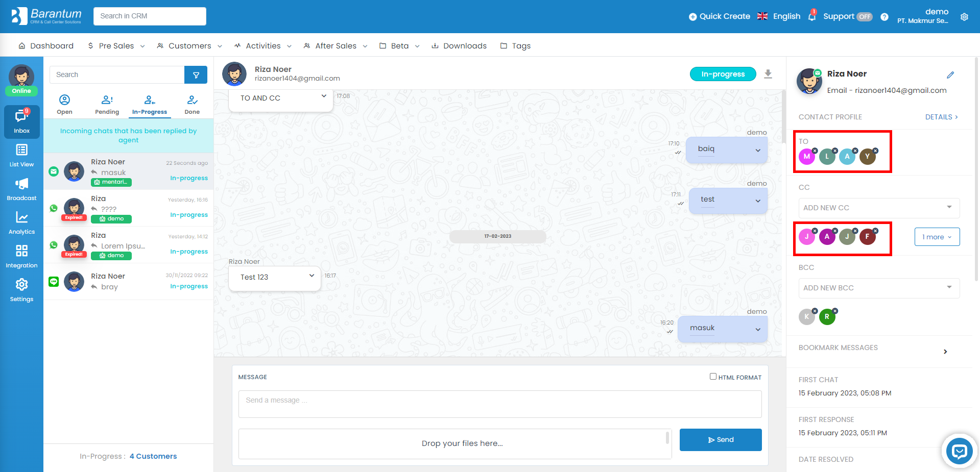The image size is (980, 472).
Task: Remove BCC recipient K
Action: click(815, 311)
